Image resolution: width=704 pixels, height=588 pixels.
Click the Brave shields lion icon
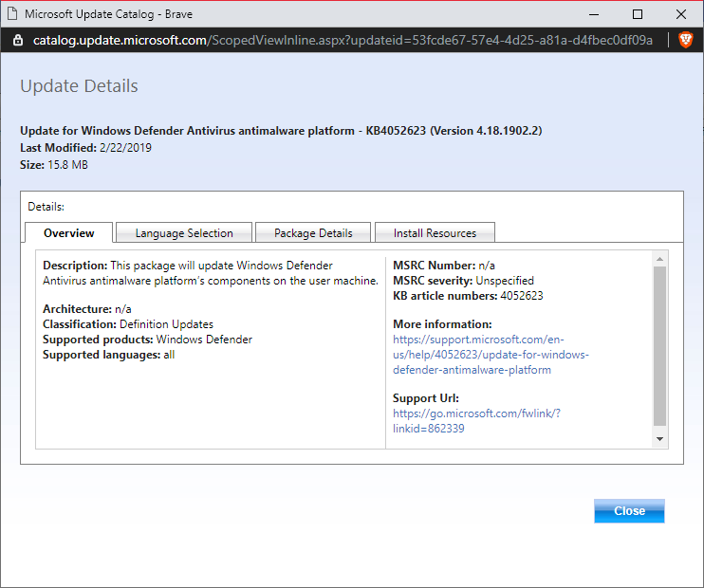(x=686, y=40)
